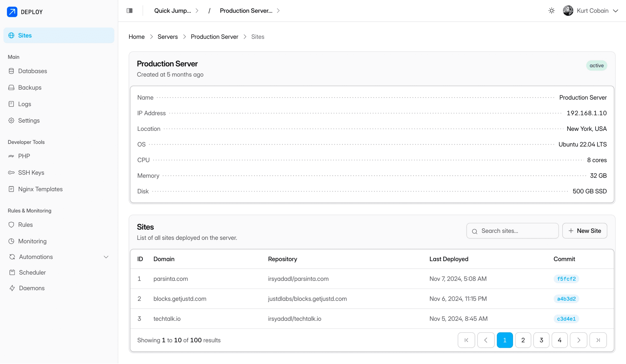Image resolution: width=626 pixels, height=364 pixels.
Task: Click the SSH Keys key icon
Action: [11, 172]
